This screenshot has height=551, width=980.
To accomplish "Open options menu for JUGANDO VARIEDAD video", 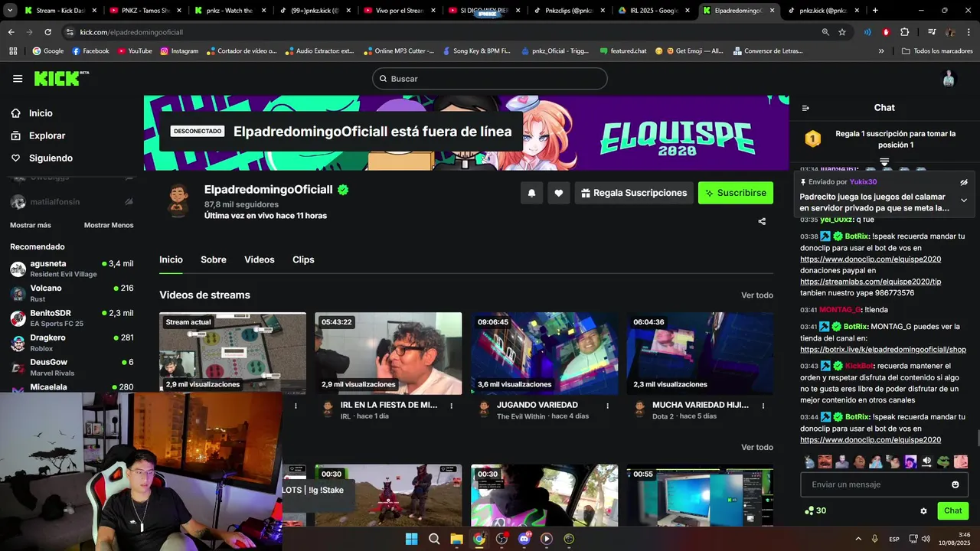I will coord(608,406).
